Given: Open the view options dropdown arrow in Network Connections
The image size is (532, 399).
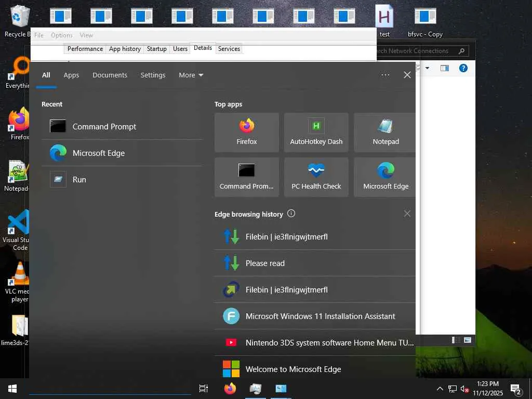Looking at the screenshot, I should tap(427, 68).
